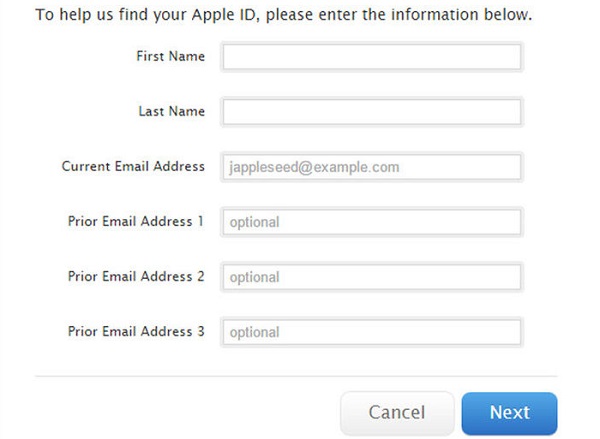Click 'optional' placeholder beside Prior Email Address 3
This screenshot has height=439, width=600.
tap(254, 333)
